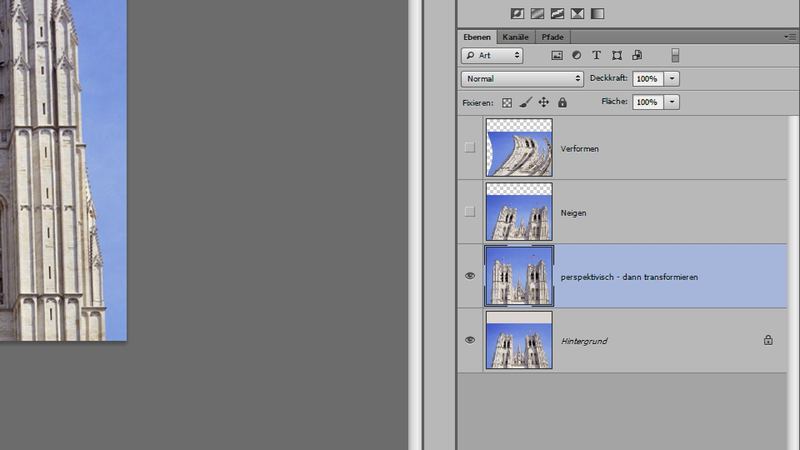Viewport: 800px width, 450px height.
Task: Click the second adjustment icon at panel top
Action: 537,14
